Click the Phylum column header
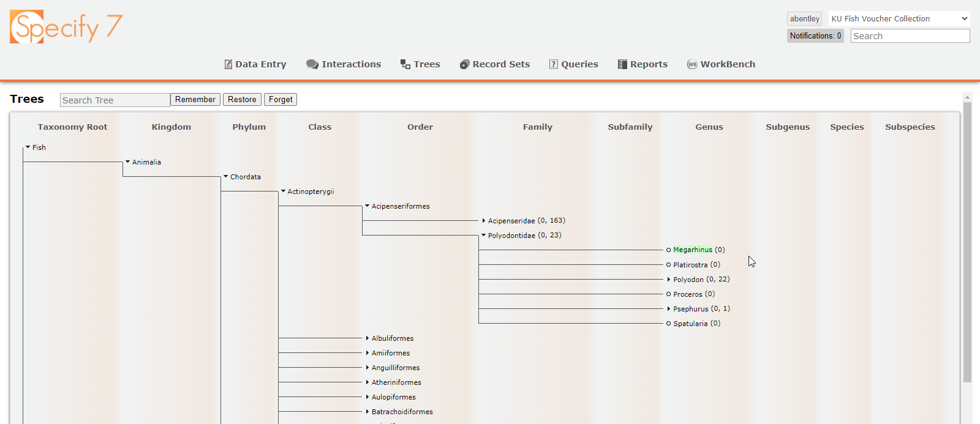The width and height of the screenshot is (980, 424). (x=249, y=127)
